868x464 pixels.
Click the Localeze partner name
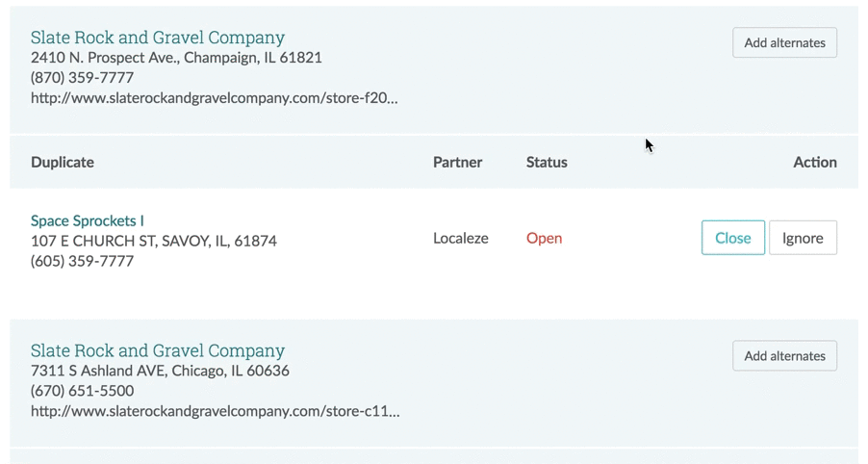461,239
